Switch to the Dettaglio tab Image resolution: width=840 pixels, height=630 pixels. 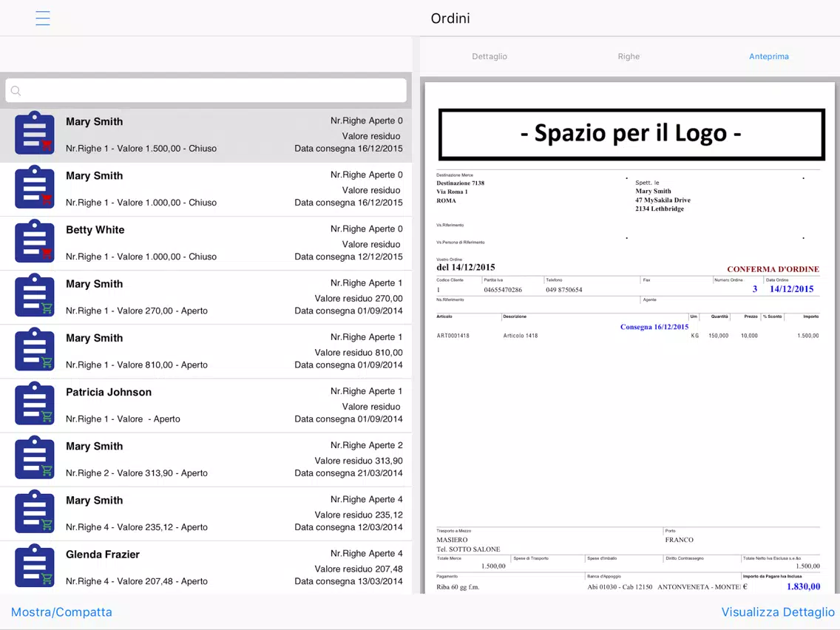tap(489, 56)
